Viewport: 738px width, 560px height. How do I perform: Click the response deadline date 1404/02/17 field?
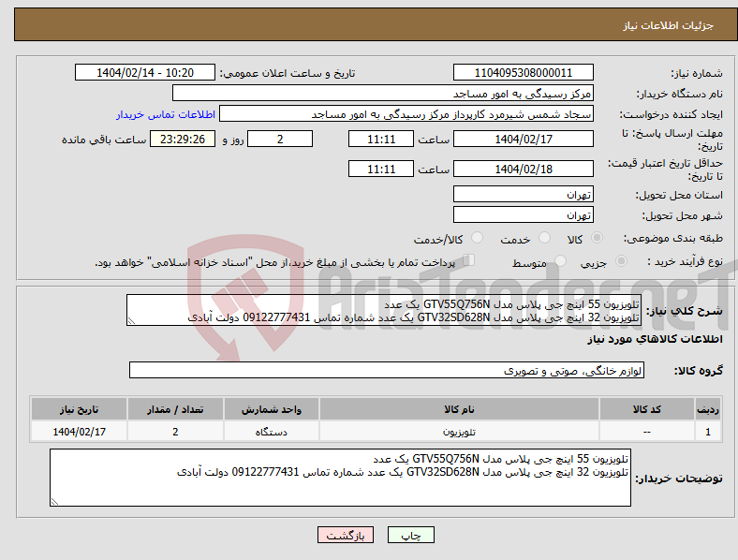[x=523, y=139]
